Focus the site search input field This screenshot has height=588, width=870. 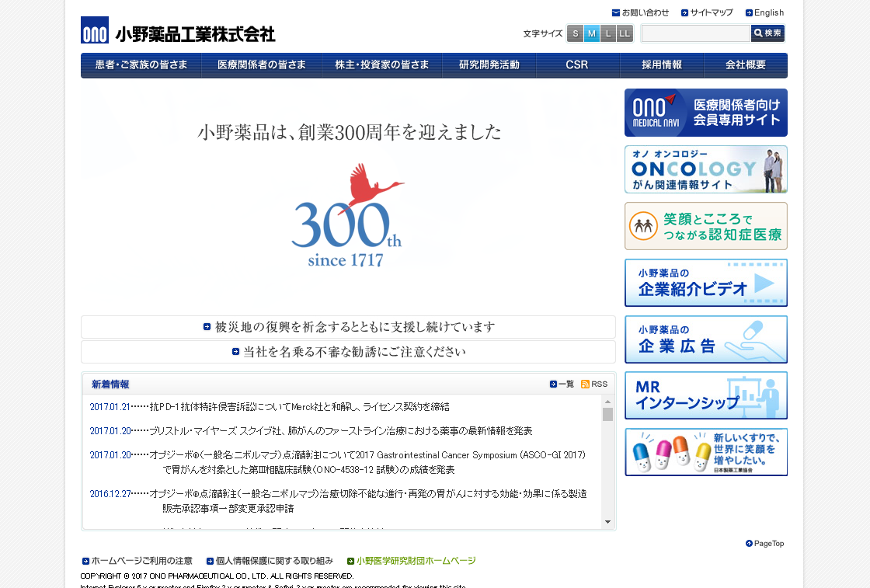click(696, 33)
